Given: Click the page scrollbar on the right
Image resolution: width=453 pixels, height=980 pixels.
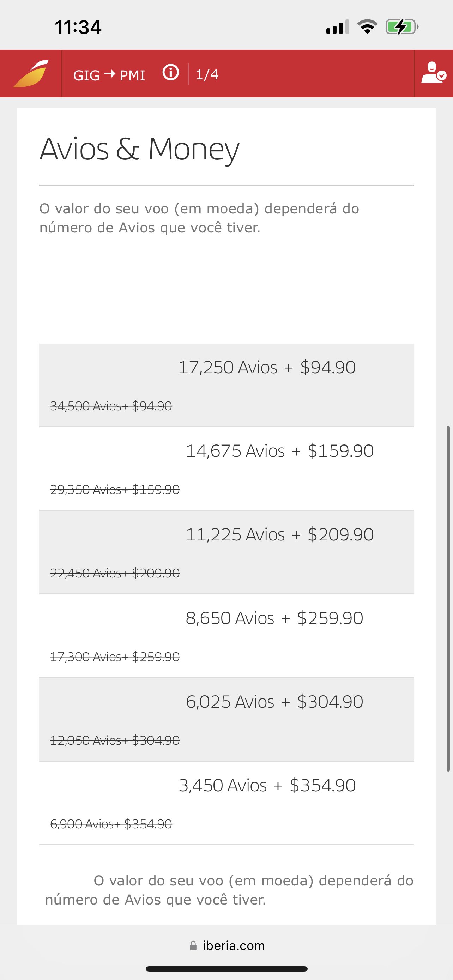Looking at the screenshot, I should click(448, 598).
